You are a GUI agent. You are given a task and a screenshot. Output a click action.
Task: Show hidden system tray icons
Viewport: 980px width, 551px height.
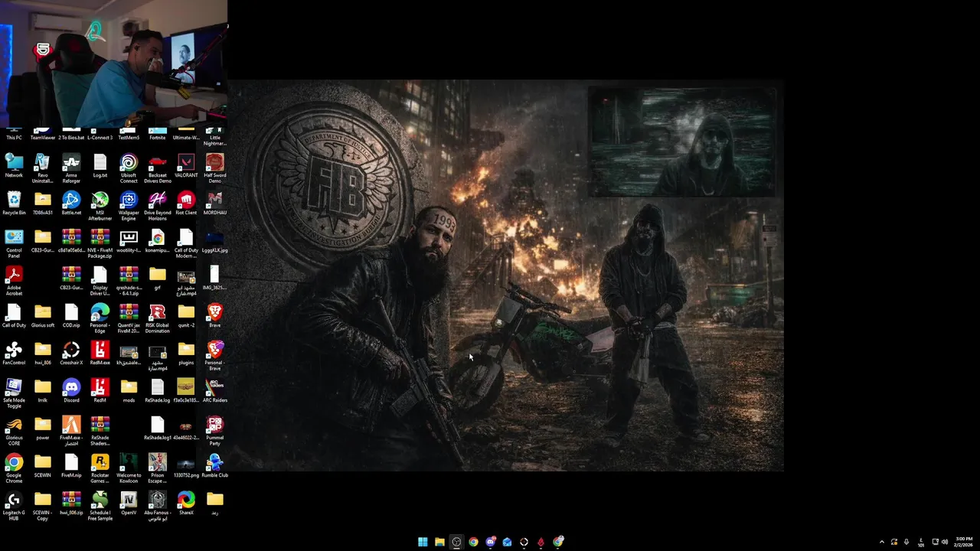pyautogui.click(x=881, y=542)
